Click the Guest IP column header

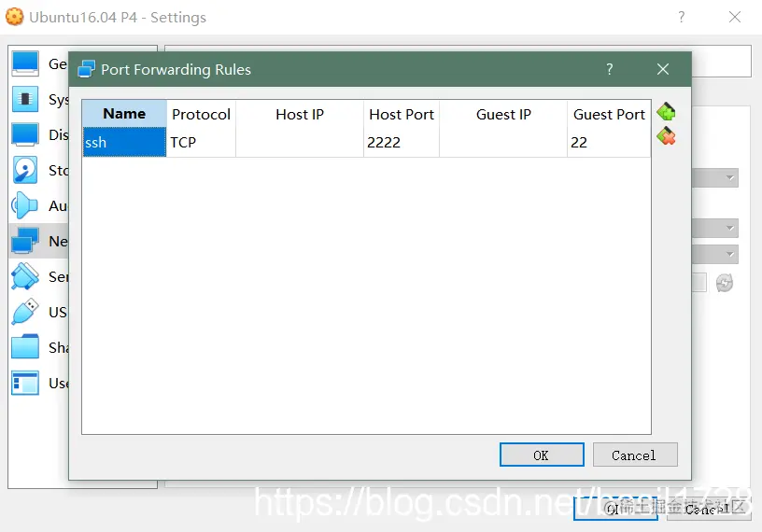pyautogui.click(x=503, y=114)
